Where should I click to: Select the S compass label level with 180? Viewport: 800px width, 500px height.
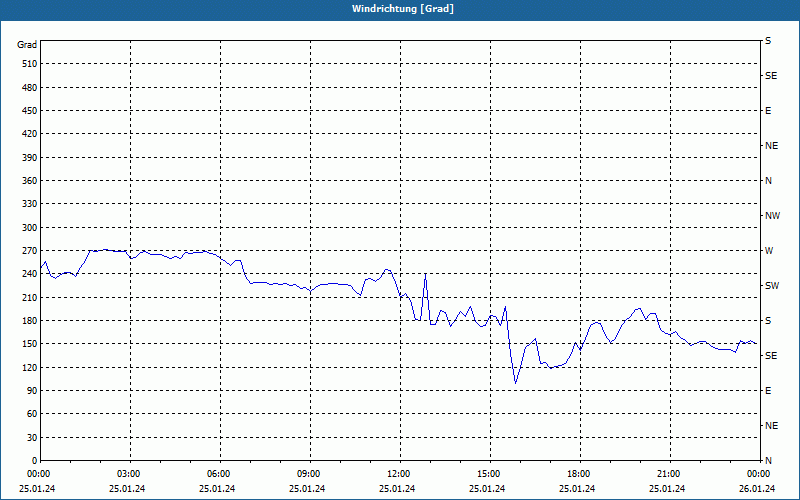point(768,321)
